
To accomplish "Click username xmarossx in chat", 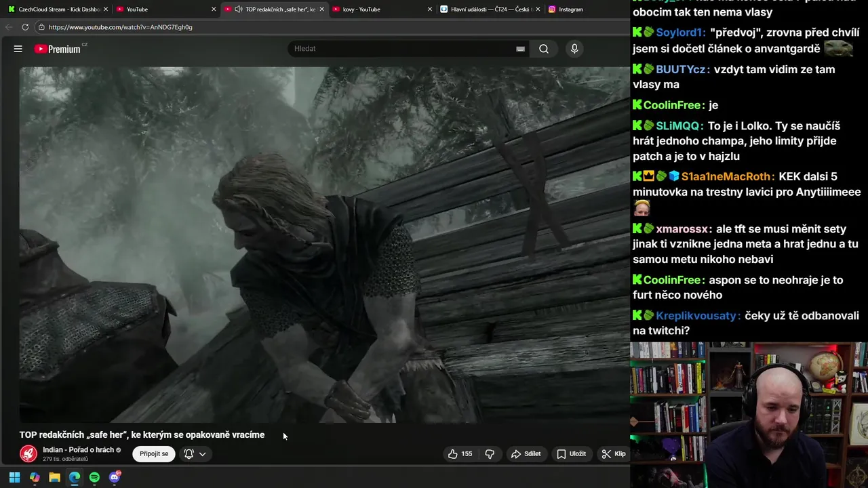I will point(683,229).
